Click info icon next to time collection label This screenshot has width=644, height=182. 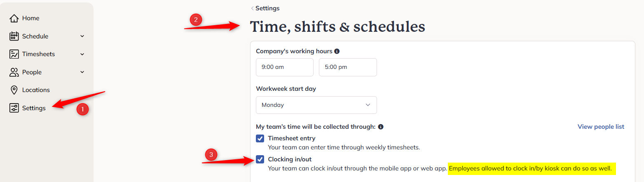[x=381, y=127]
